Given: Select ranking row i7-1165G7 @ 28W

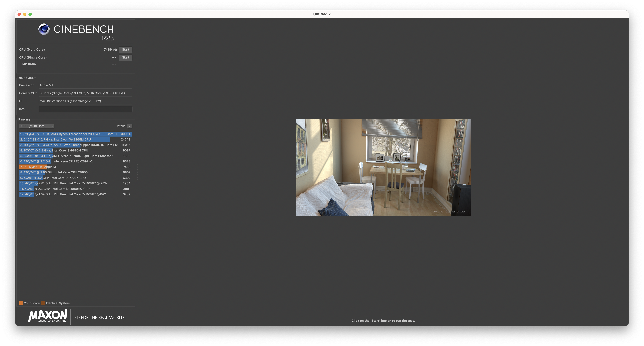Looking at the screenshot, I should tap(75, 184).
